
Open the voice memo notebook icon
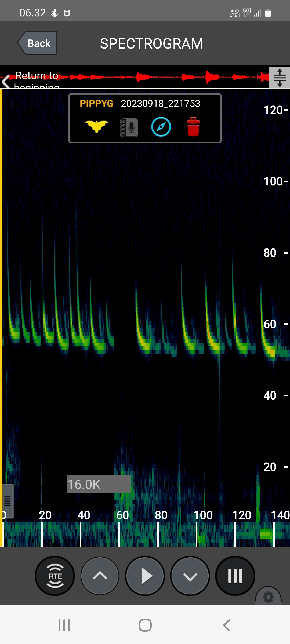pos(129,127)
